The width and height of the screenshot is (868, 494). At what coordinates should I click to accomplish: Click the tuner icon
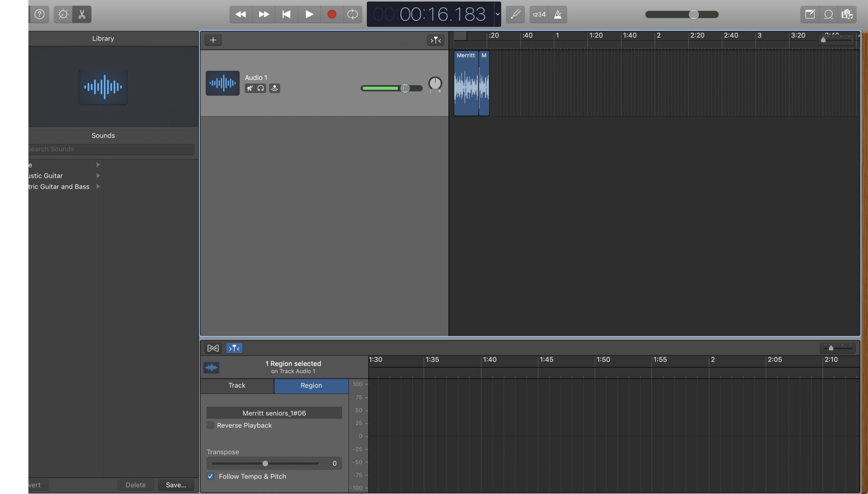(515, 14)
